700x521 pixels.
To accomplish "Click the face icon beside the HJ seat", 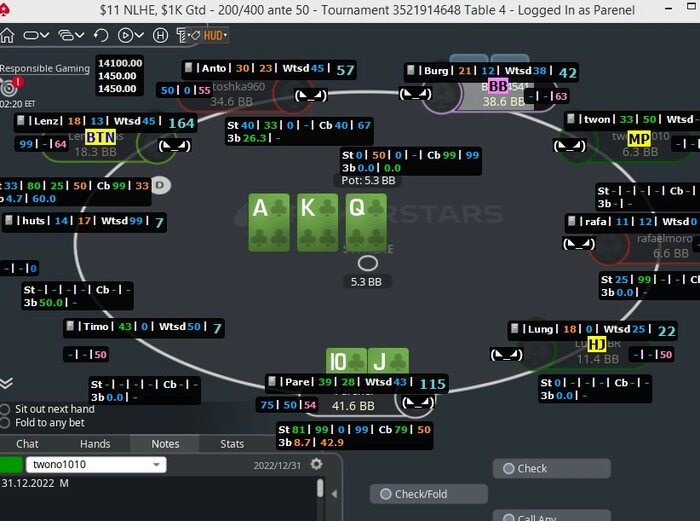I will [506, 355].
